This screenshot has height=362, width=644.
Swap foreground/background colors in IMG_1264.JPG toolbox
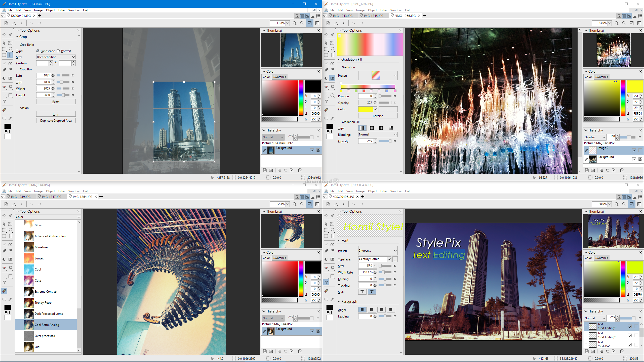click(x=10, y=312)
